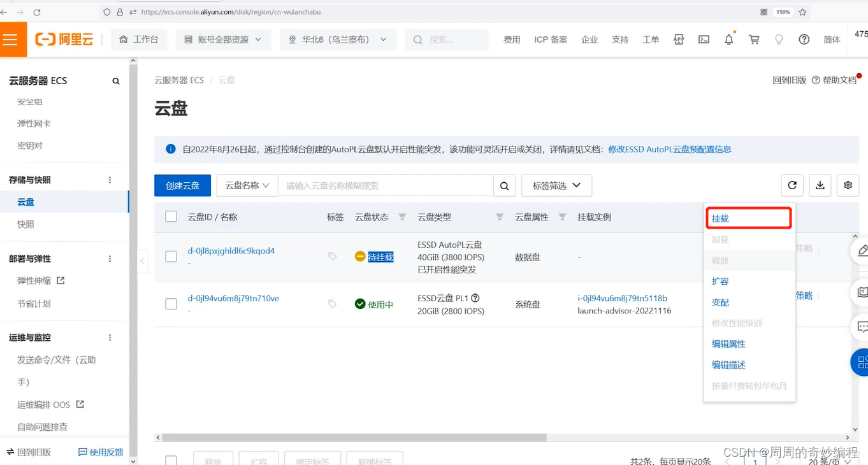Open column settings gear icon
Viewport: 868px width, 465px height.
pyautogui.click(x=848, y=185)
